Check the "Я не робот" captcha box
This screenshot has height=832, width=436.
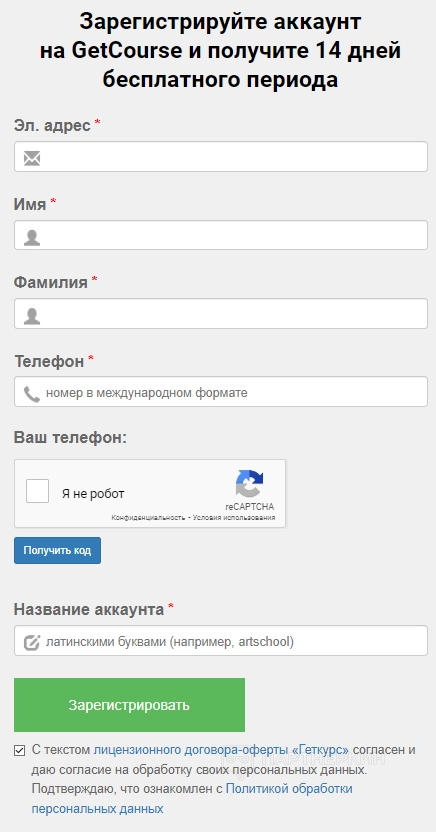tap(38, 491)
